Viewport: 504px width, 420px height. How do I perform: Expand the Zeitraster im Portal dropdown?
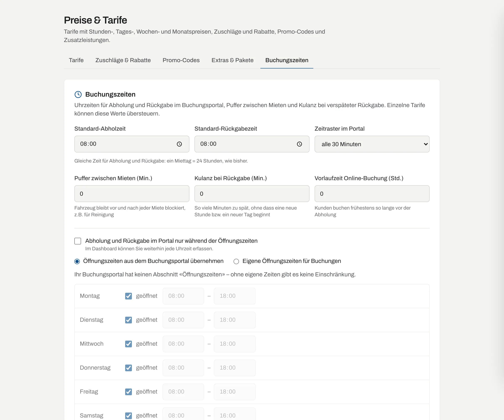tap(372, 144)
